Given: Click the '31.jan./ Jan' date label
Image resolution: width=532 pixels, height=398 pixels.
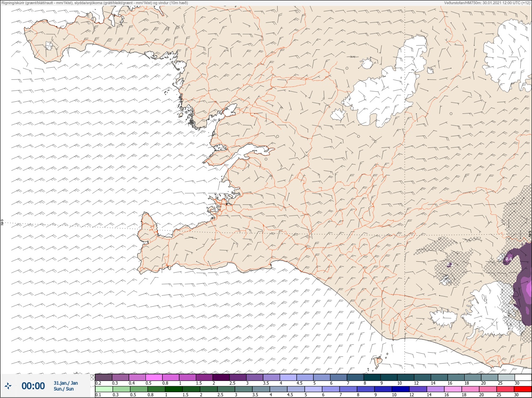Looking at the screenshot, I should pyautogui.click(x=66, y=383).
